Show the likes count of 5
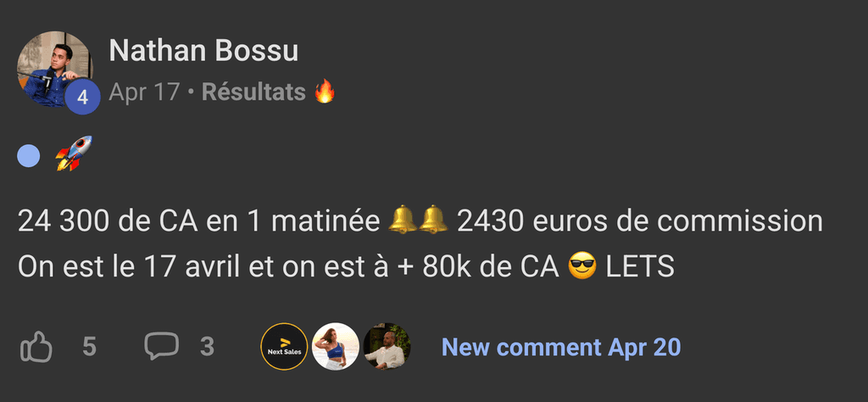868x402 pixels. coord(90,347)
